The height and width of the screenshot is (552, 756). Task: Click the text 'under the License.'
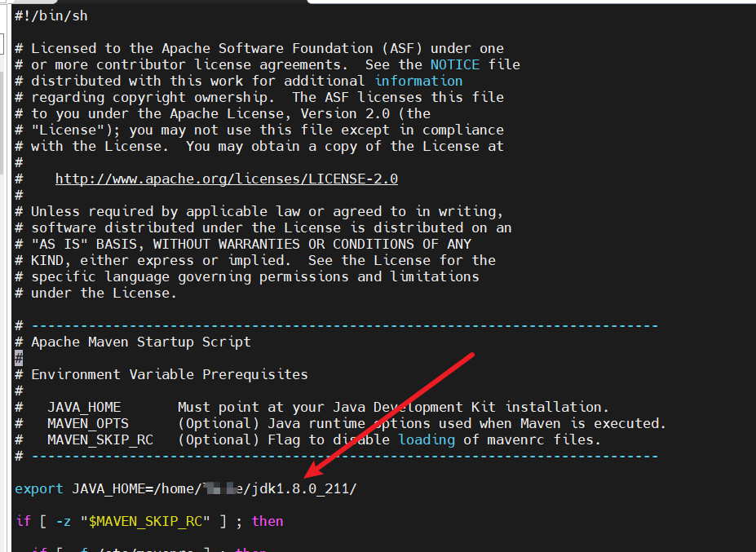point(104,293)
